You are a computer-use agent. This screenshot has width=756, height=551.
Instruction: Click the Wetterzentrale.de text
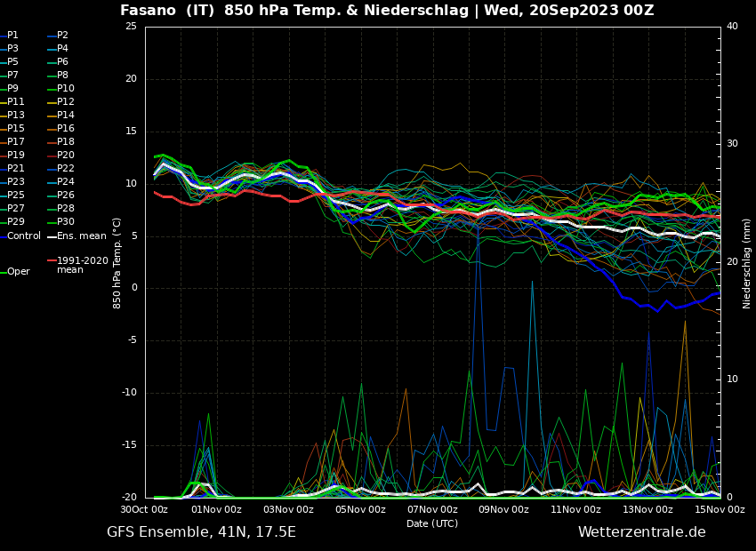[x=641, y=532]
